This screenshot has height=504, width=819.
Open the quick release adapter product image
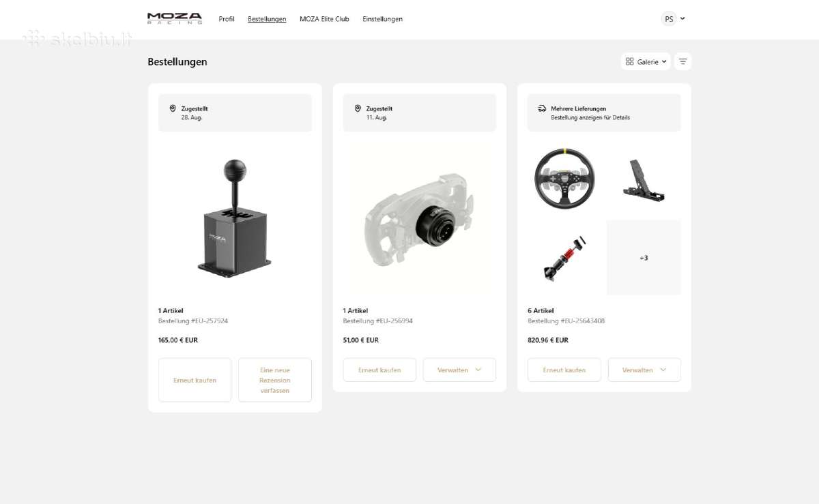click(419, 218)
